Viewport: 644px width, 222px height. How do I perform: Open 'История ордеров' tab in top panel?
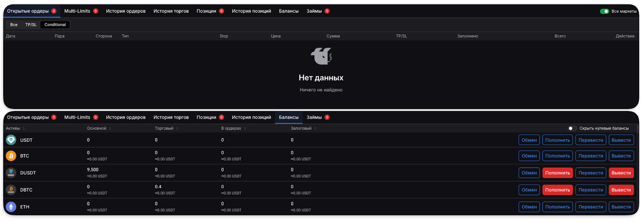pos(126,11)
